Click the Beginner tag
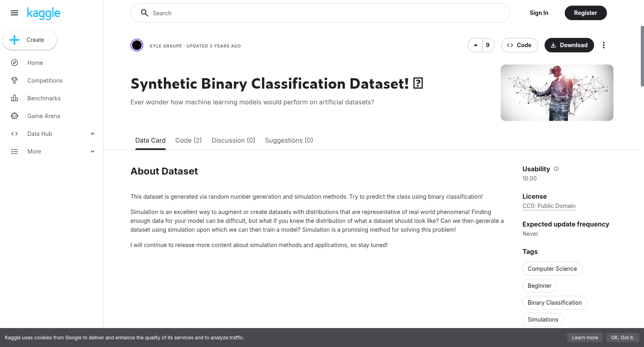The height and width of the screenshot is (347, 644). (x=539, y=286)
